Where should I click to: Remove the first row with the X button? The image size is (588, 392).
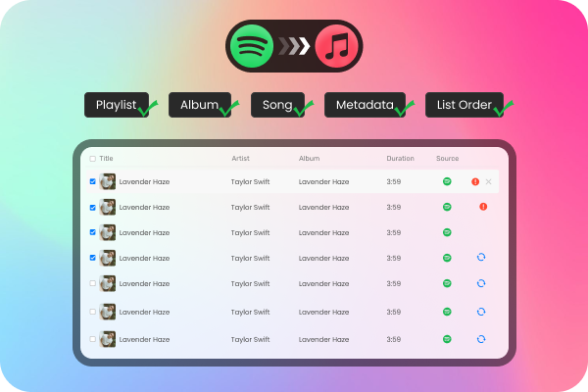[489, 181]
